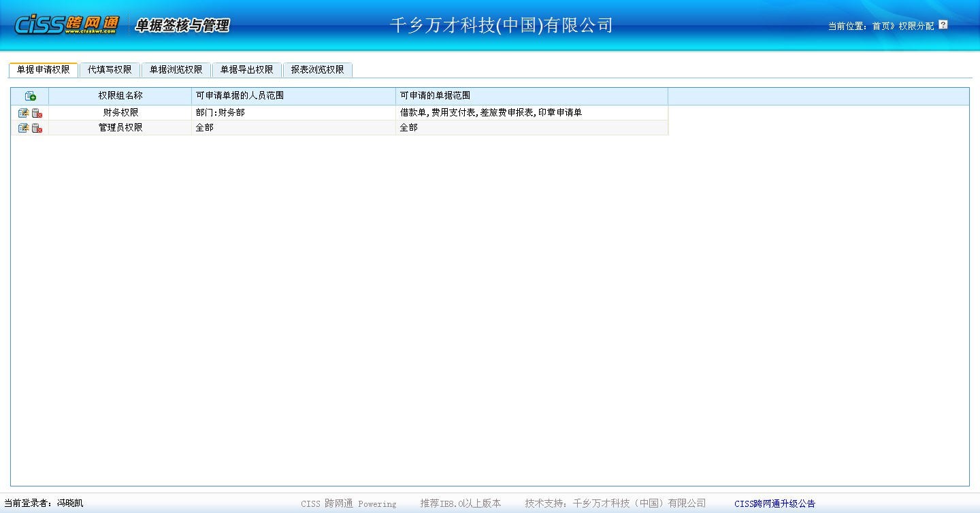The image size is (980, 513).
Task: Open the CISS跨网通升级公告 link
Action: coord(774,504)
